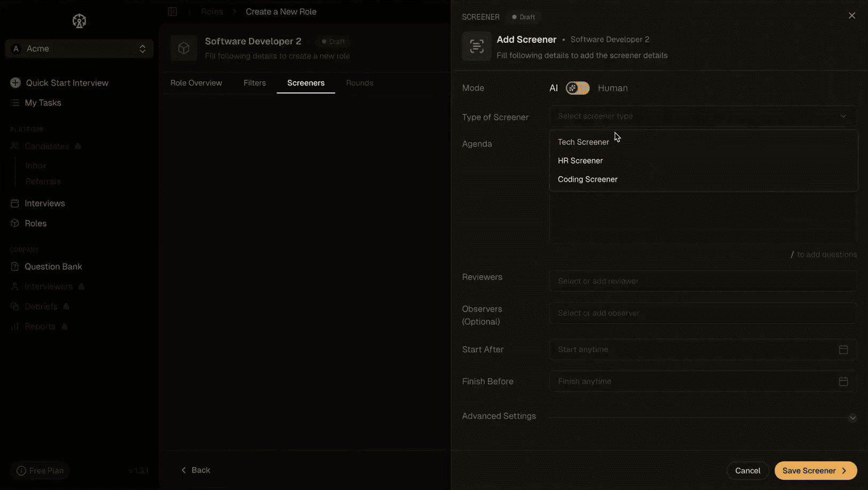
Task: Open the Finish Before calendar icon
Action: click(x=843, y=382)
